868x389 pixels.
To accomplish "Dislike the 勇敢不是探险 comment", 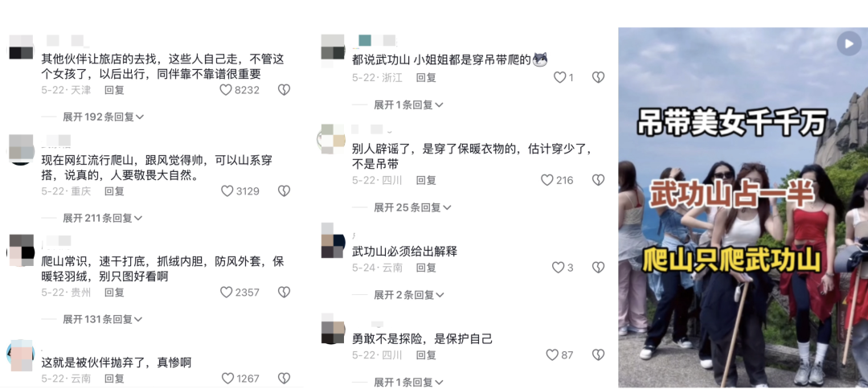I will [599, 354].
